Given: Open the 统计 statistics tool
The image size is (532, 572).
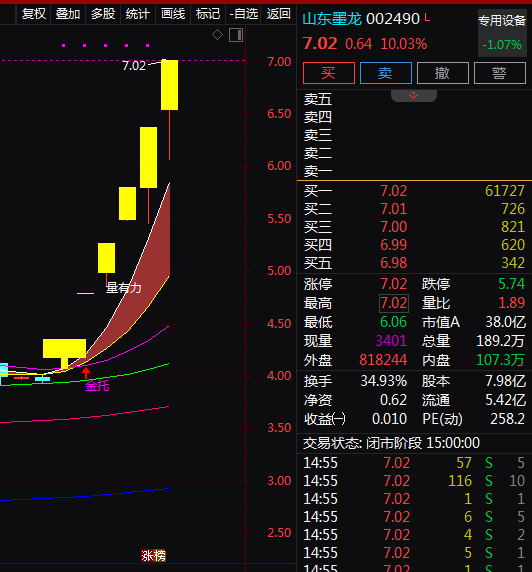Looking at the screenshot, I should coord(138,14).
